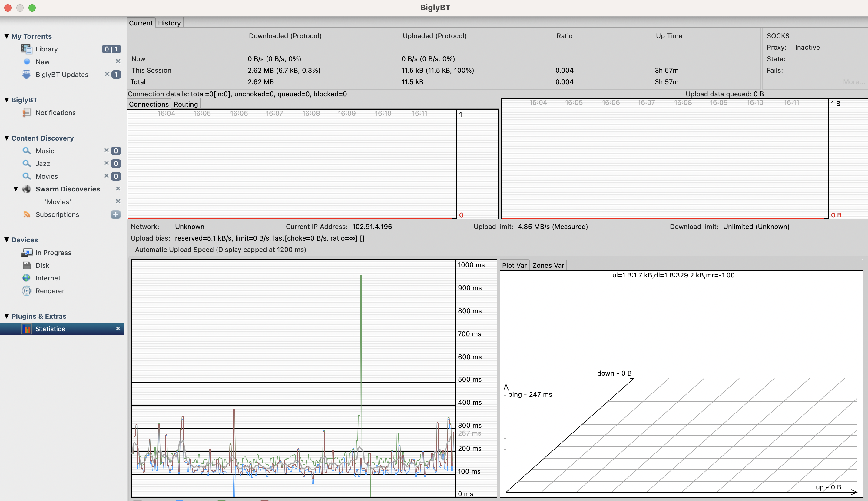Screen dimensions: 868x501
Task: Select the 'Movies' swarm discovery item
Action: click(58, 202)
